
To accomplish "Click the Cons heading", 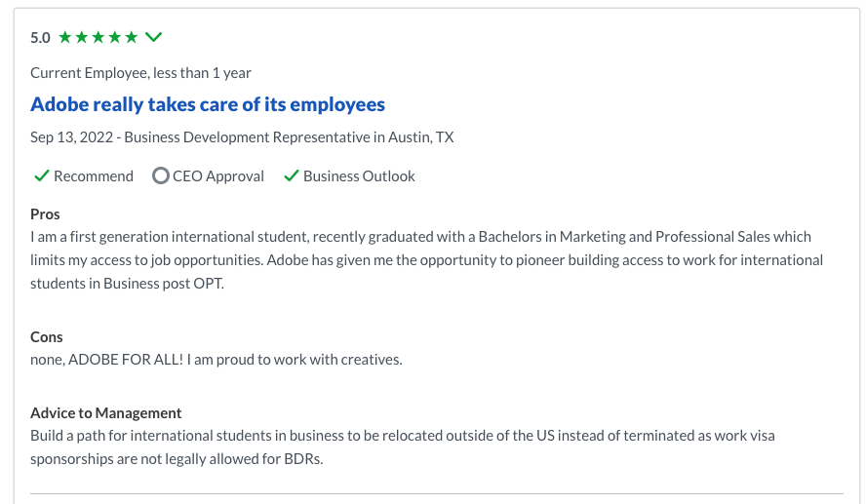I will click(x=47, y=336).
